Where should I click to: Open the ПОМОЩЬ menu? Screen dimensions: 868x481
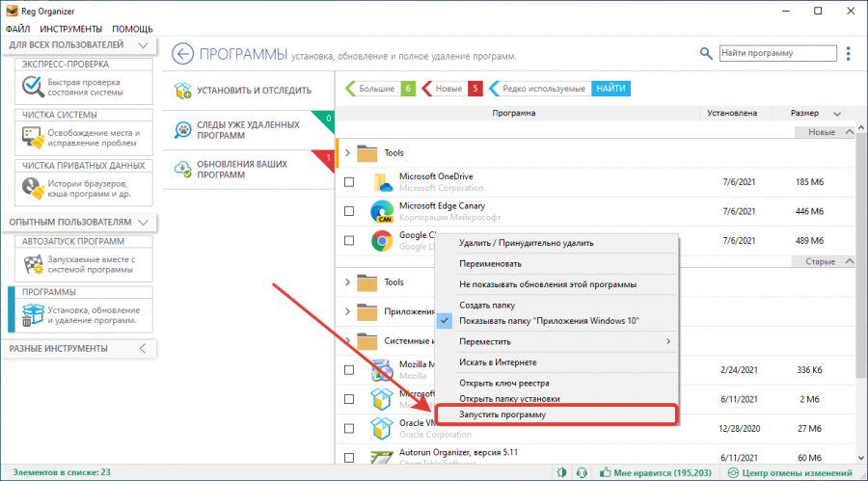(x=132, y=29)
